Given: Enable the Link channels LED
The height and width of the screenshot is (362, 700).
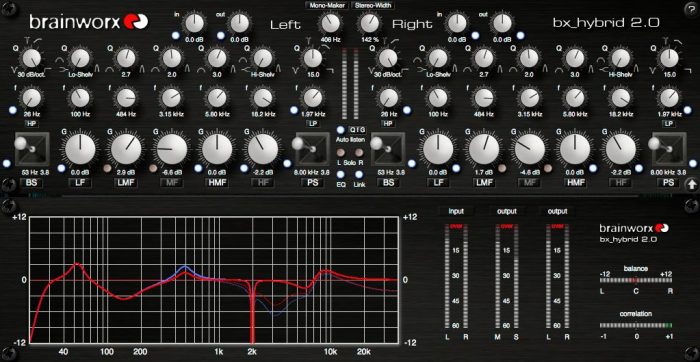Looking at the screenshot, I should (359, 175).
